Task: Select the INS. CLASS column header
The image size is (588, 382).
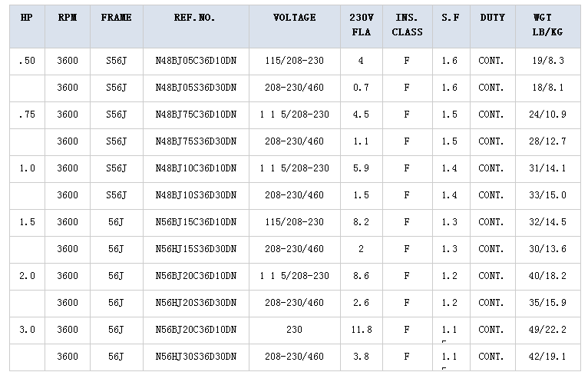Action: [408, 25]
